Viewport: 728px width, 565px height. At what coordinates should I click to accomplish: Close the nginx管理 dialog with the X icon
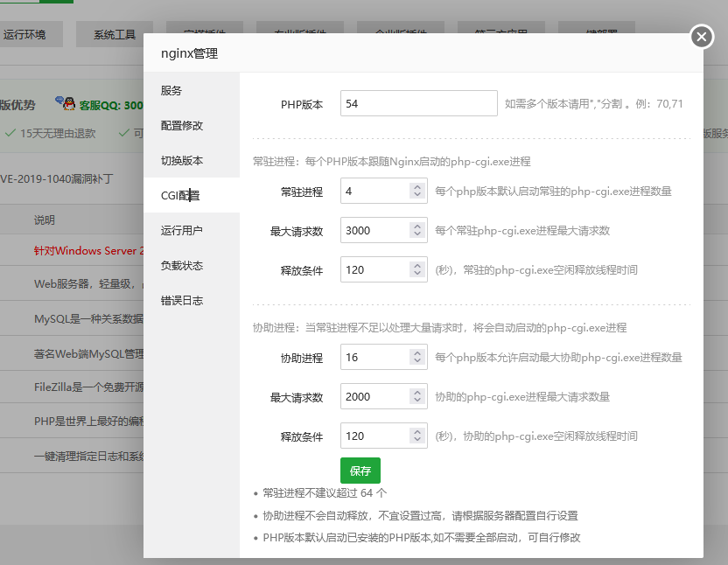click(x=702, y=36)
